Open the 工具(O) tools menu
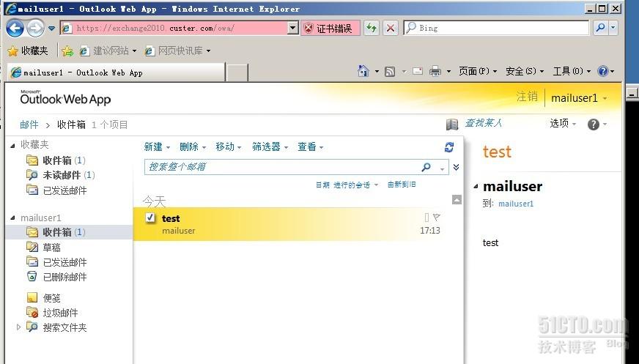The width and height of the screenshot is (639, 364). (572, 71)
